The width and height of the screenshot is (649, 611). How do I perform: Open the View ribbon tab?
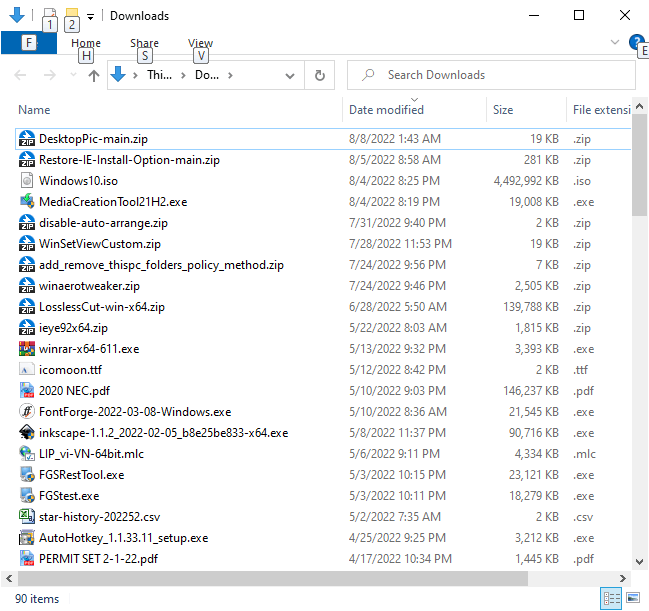point(200,43)
